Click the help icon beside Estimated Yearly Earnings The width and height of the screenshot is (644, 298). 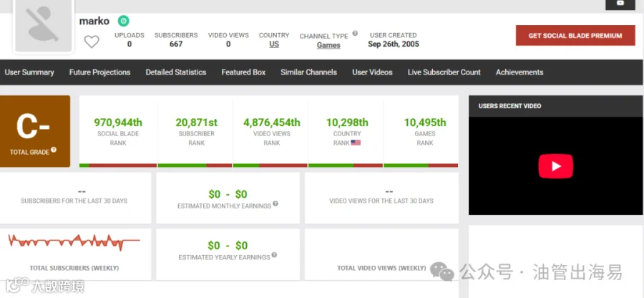274,255
